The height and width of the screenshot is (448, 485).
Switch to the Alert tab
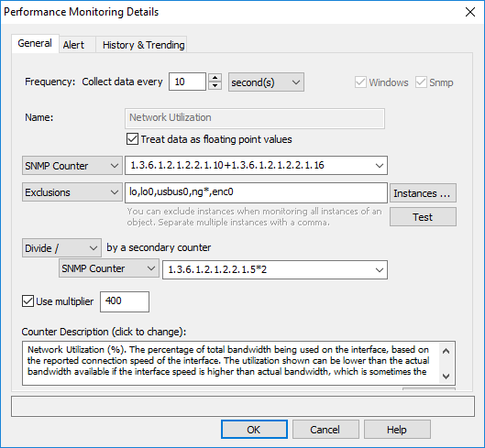[73, 45]
